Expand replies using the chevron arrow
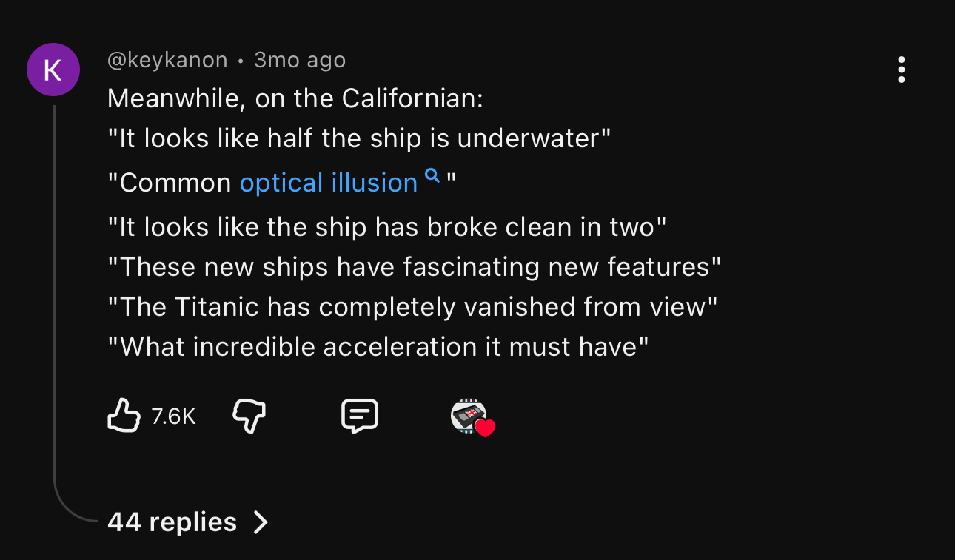955x560 pixels. (x=261, y=522)
